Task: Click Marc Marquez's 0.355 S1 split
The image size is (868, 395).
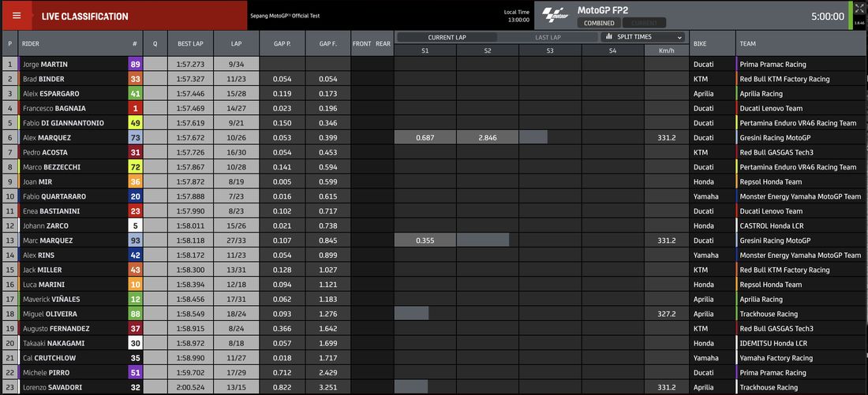Action: (425, 240)
